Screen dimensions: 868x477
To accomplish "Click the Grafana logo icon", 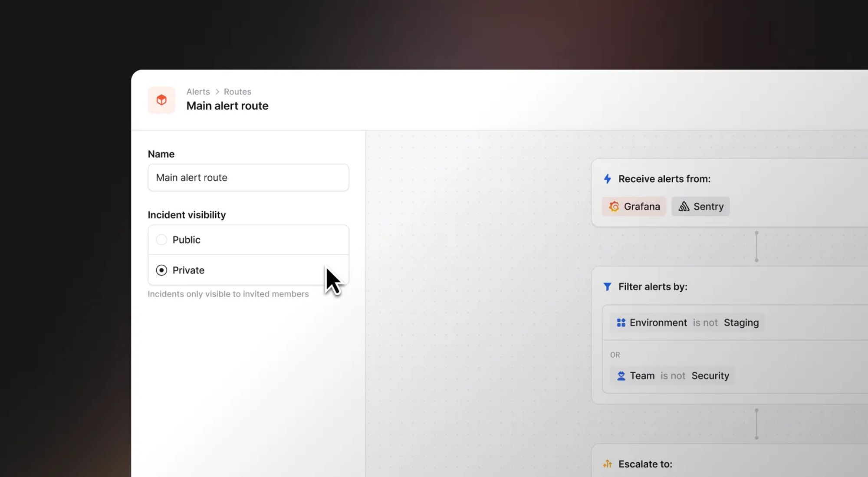I will [614, 207].
